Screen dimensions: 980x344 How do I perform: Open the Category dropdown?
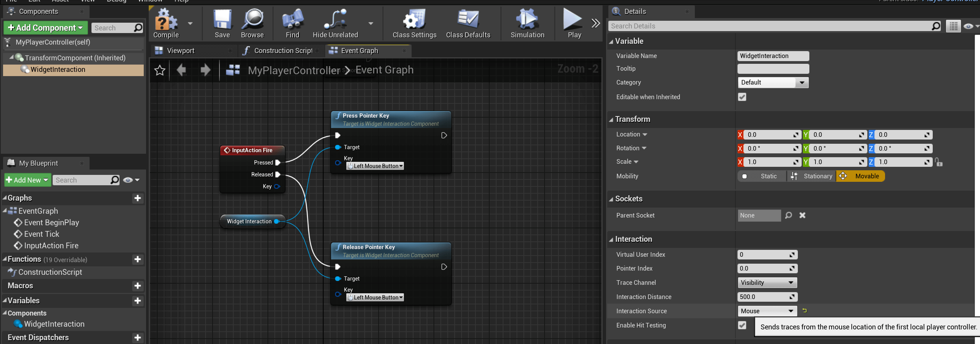[x=773, y=83]
